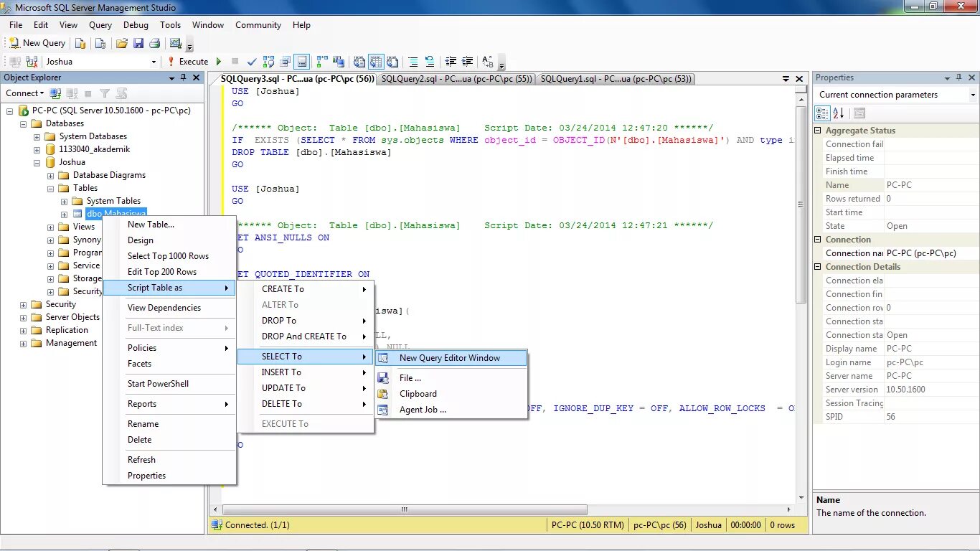The height and width of the screenshot is (551, 980).
Task: Click the Change Connection icon
Action: (31, 62)
